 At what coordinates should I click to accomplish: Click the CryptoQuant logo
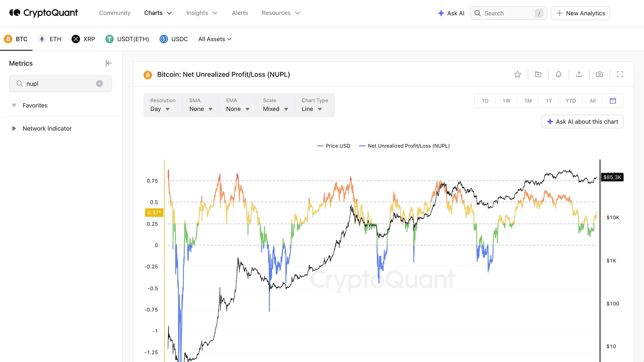(44, 13)
